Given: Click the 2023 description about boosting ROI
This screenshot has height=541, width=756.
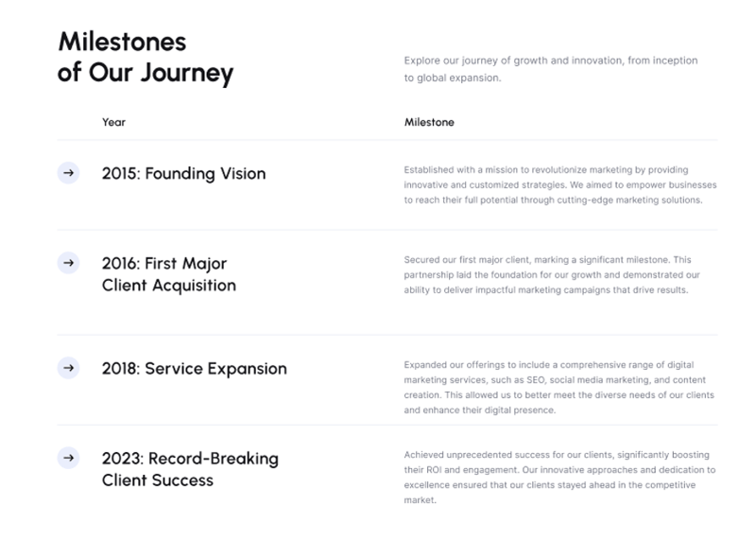Looking at the screenshot, I should click(x=558, y=478).
